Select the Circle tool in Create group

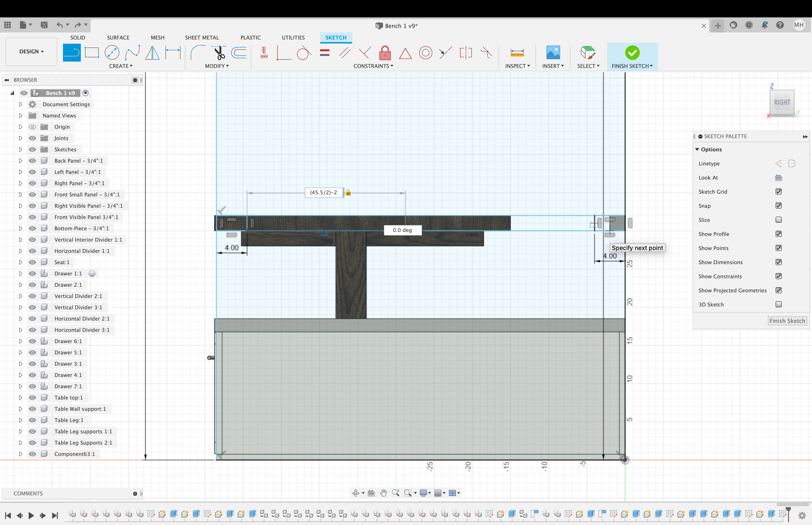coord(112,52)
